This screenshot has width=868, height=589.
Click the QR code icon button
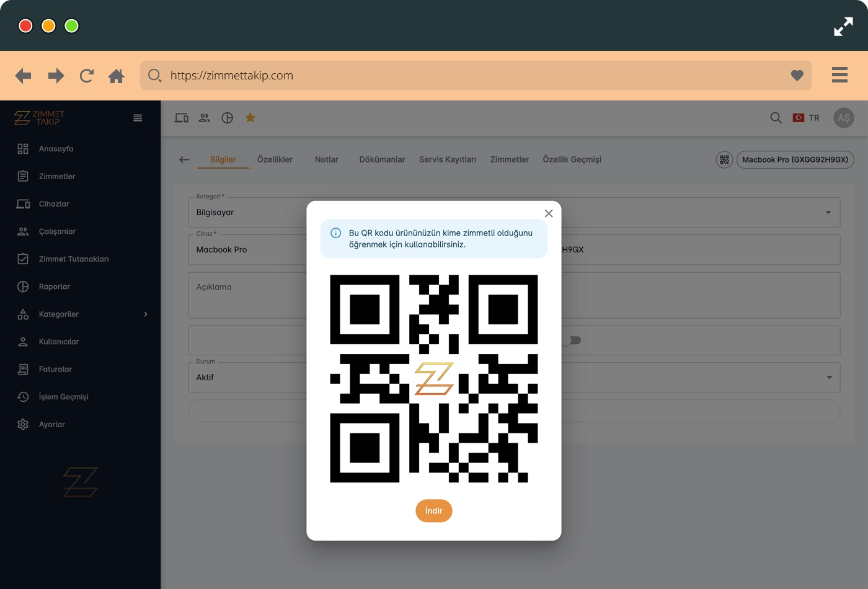(724, 160)
